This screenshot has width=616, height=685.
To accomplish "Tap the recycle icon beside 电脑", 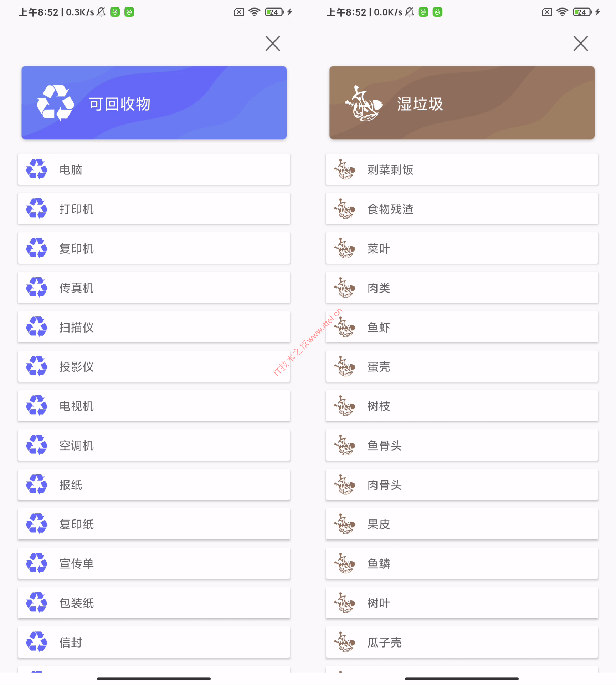I will click(x=37, y=169).
